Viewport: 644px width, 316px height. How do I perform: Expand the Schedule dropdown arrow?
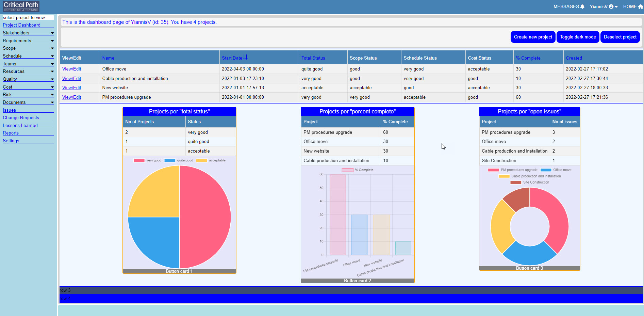(x=52, y=56)
